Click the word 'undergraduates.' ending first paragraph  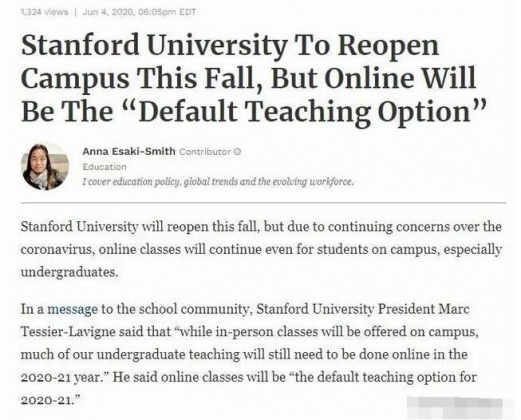[69, 273]
